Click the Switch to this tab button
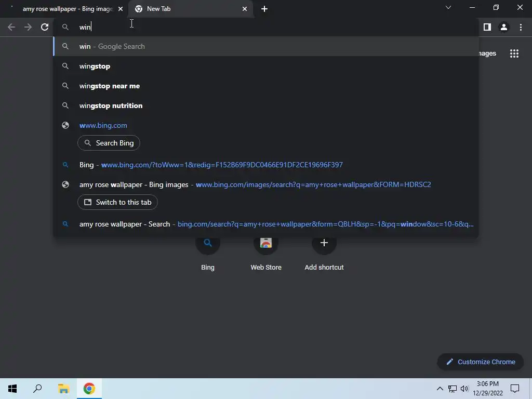 click(117, 202)
